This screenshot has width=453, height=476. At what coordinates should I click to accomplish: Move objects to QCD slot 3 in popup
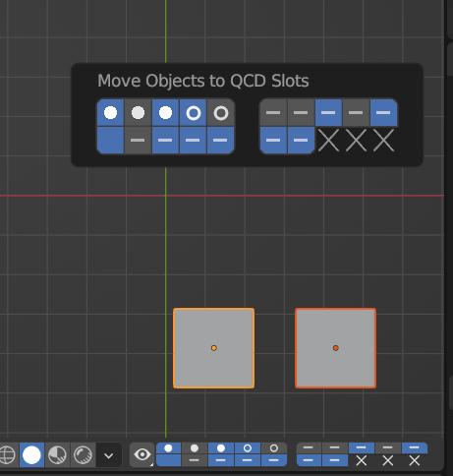165,112
